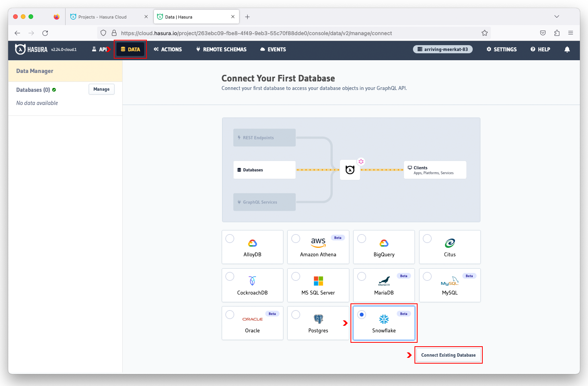This screenshot has height=386, width=588.
Task: Click the notification bell icon
Action: [x=567, y=49]
